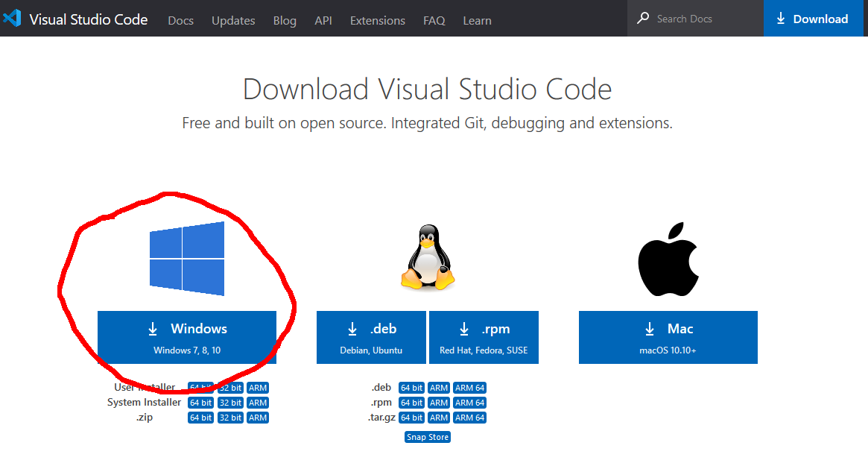
Task: Download Windows version for Windows 7, 8, 10
Action: (x=186, y=337)
